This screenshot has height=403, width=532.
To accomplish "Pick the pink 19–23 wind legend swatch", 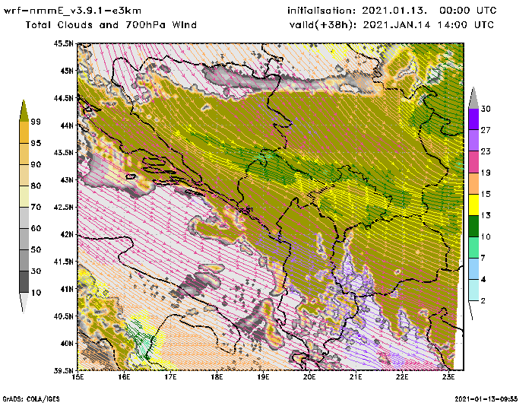I will (473, 162).
